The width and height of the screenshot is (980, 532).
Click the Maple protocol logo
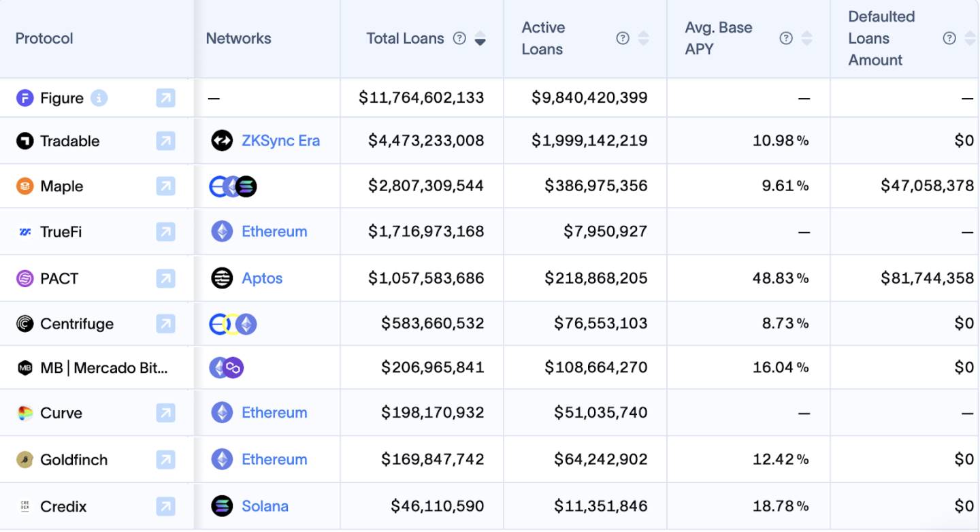[x=24, y=186]
